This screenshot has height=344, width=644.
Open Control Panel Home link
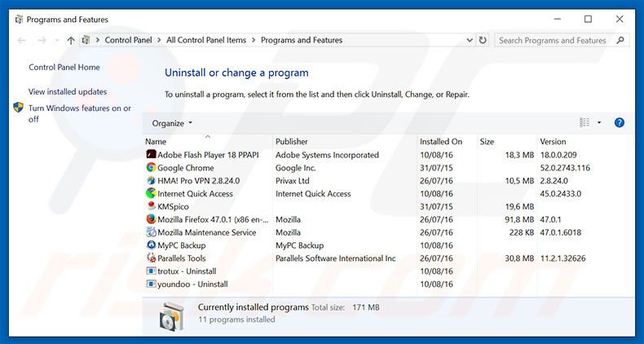(64, 68)
